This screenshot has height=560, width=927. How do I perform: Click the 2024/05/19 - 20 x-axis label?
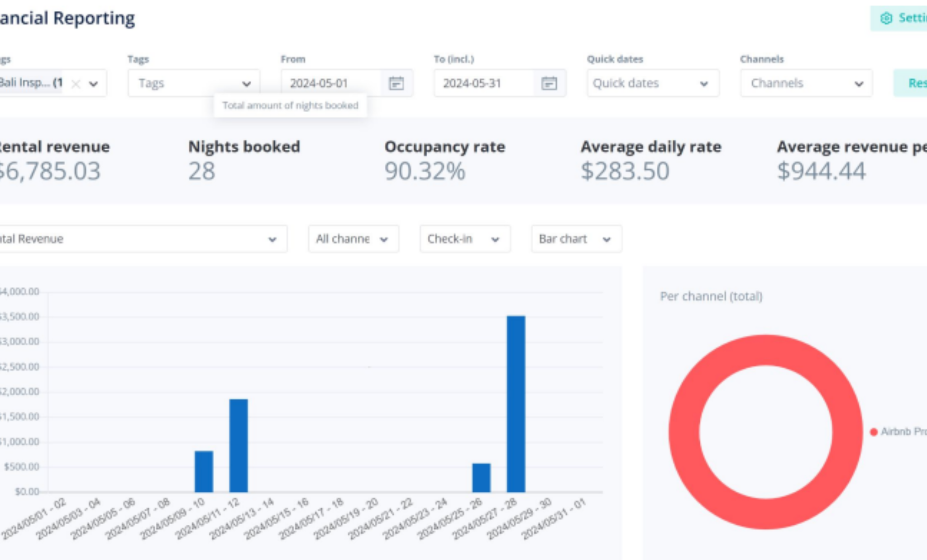tap(346, 519)
